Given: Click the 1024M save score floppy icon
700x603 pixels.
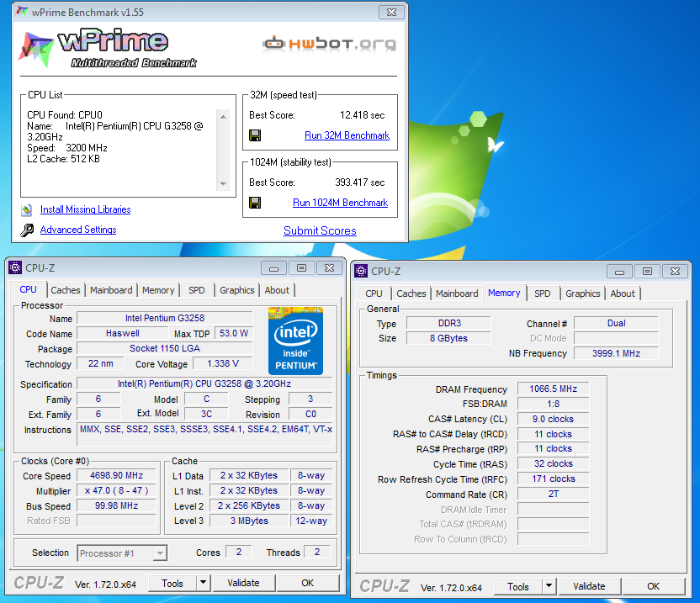Looking at the screenshot, I should coord(255,203).
